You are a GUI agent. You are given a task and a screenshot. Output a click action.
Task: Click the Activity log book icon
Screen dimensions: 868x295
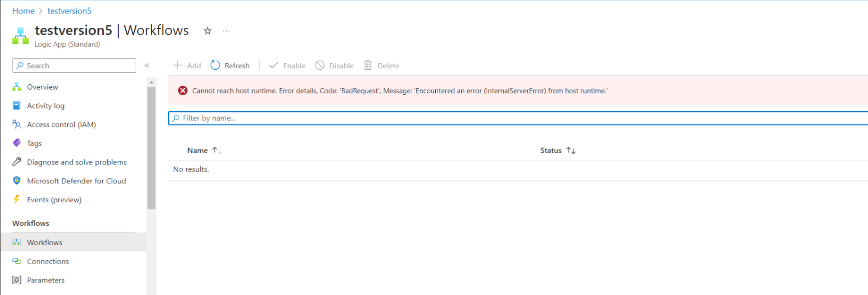(16, 106)
